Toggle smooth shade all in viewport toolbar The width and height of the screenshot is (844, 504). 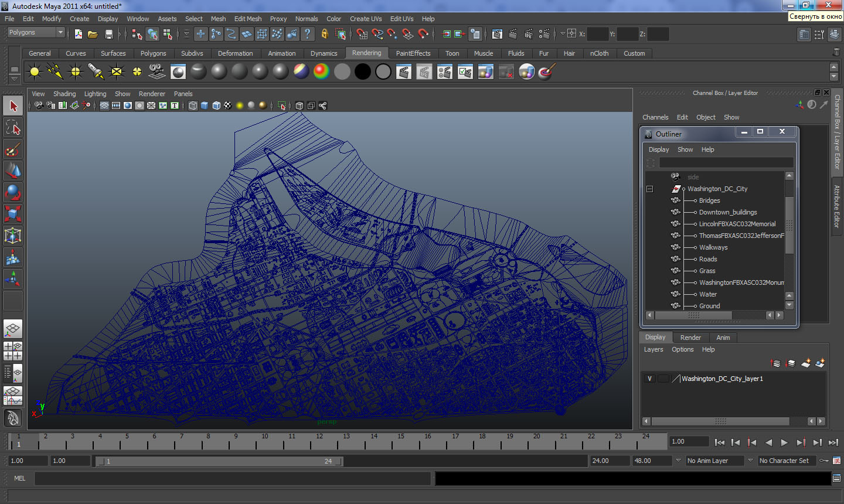205,105
